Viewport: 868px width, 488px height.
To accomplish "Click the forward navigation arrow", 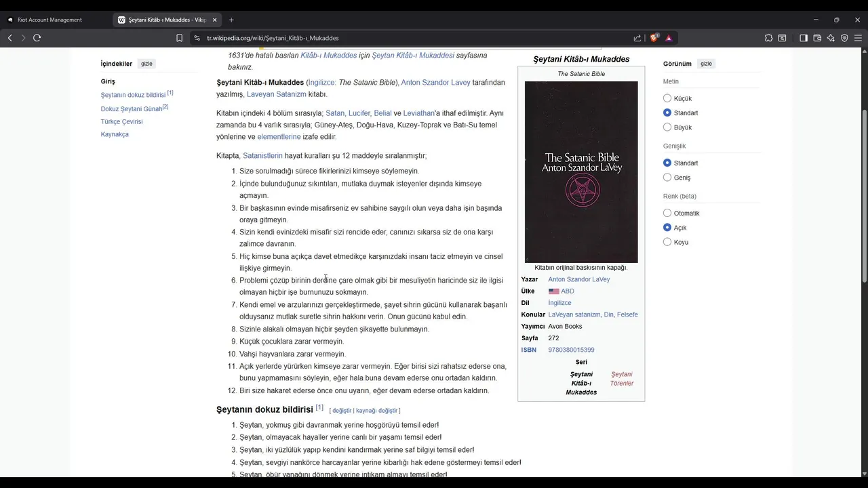I will point(23,38).
